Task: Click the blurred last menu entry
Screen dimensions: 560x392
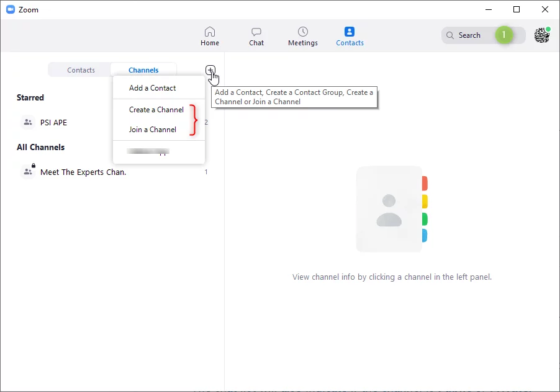Action: 148,151
